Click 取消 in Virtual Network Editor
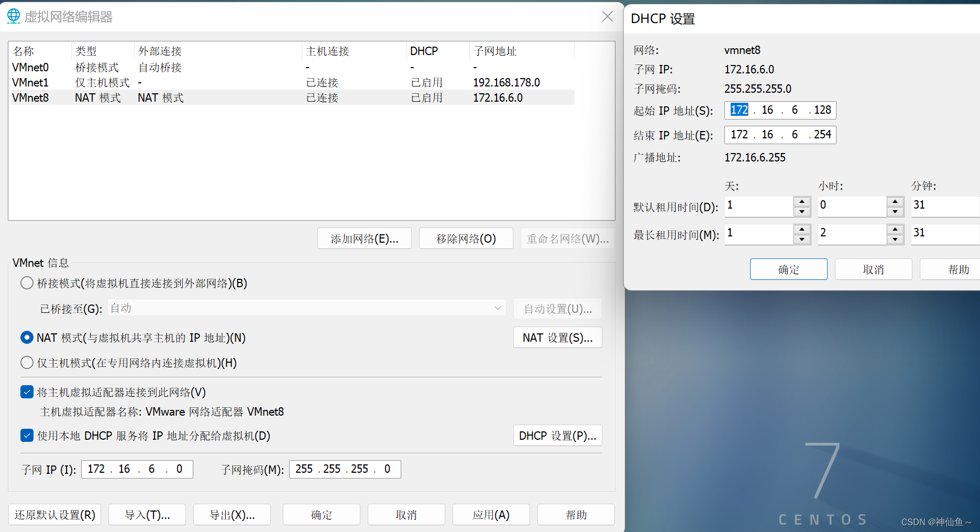 click(x=406, y=515)
